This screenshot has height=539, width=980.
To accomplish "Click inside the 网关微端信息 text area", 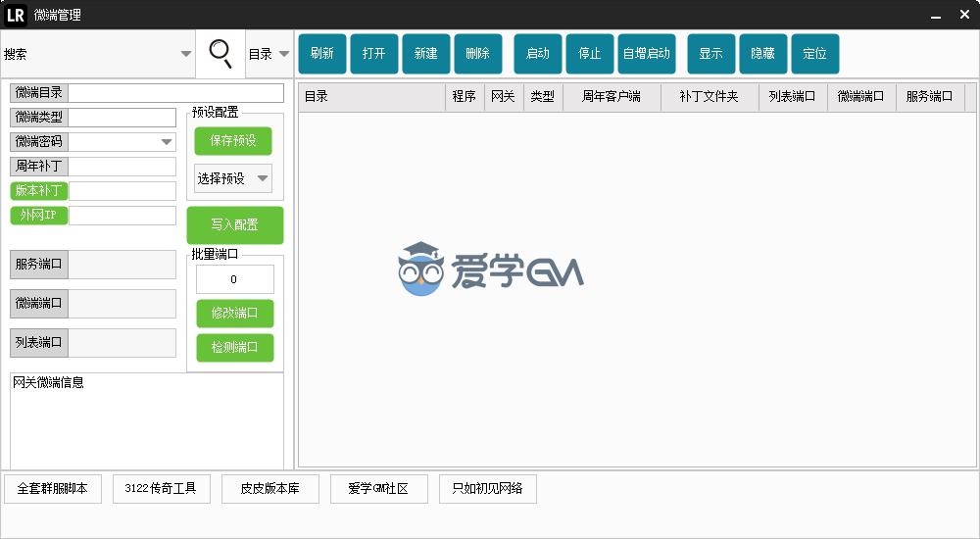I will click(147, 421).
